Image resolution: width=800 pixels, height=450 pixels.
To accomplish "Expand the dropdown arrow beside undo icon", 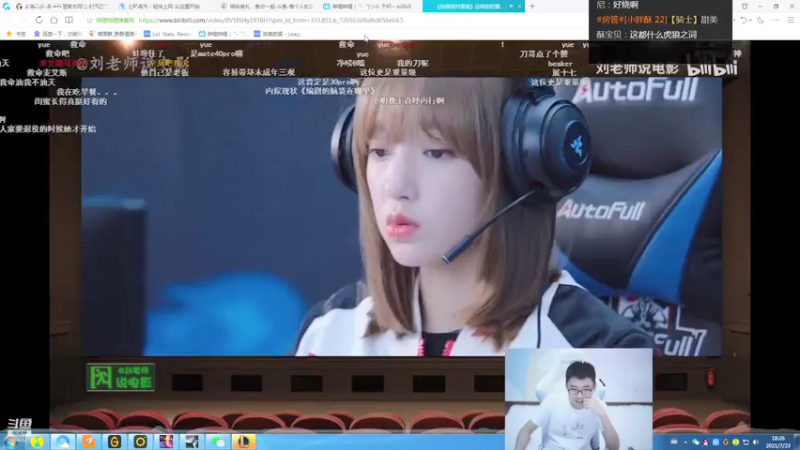I will 749,20.
